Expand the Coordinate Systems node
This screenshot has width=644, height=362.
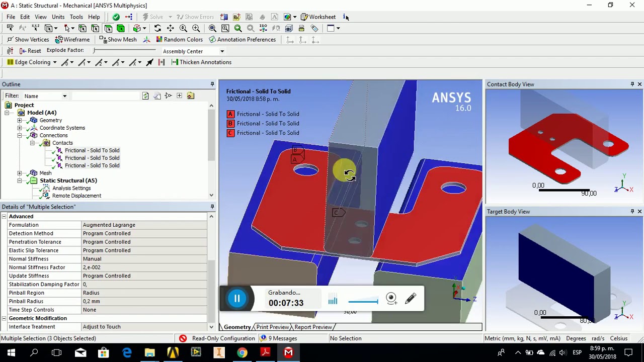tap(20, 128)
